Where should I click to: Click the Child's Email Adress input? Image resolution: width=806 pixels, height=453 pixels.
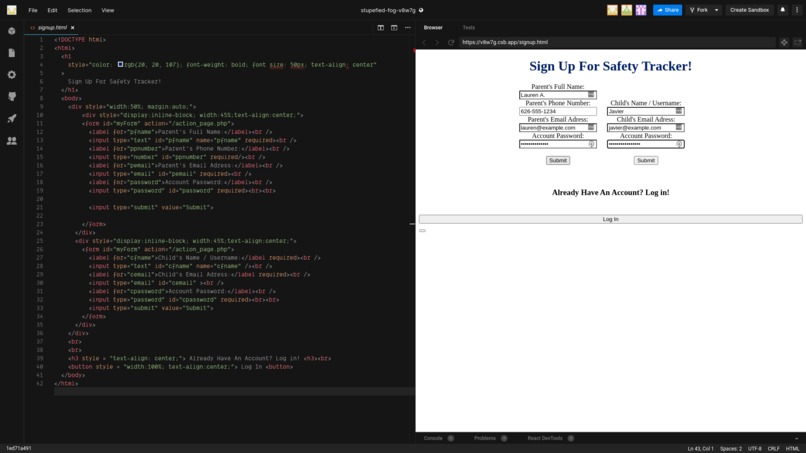[646, 128]
